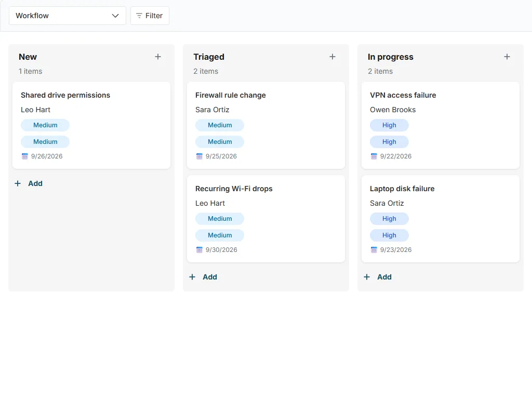This screenshot has height=399, width=532.
Task: Click the Workflow dropdown chevron arrow
Action: point(115,16)
